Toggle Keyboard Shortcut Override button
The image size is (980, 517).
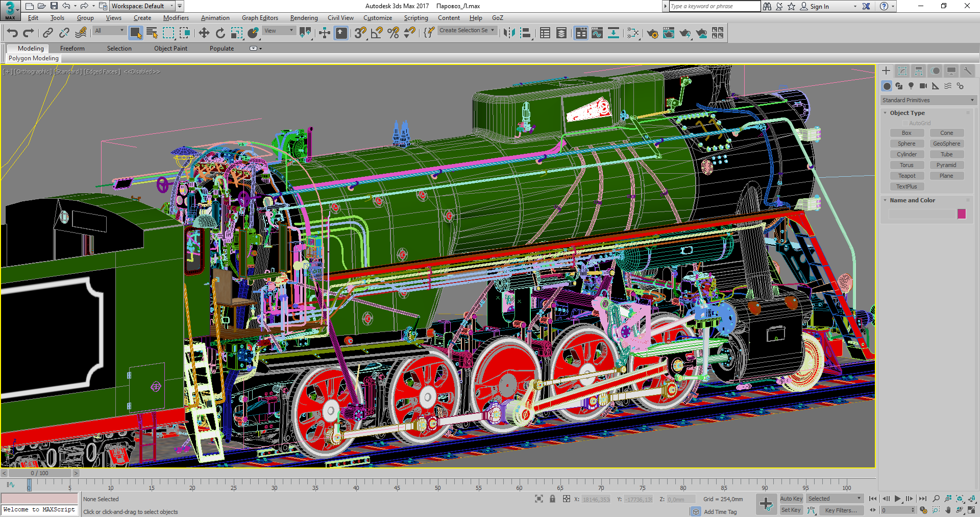[341, 33]
